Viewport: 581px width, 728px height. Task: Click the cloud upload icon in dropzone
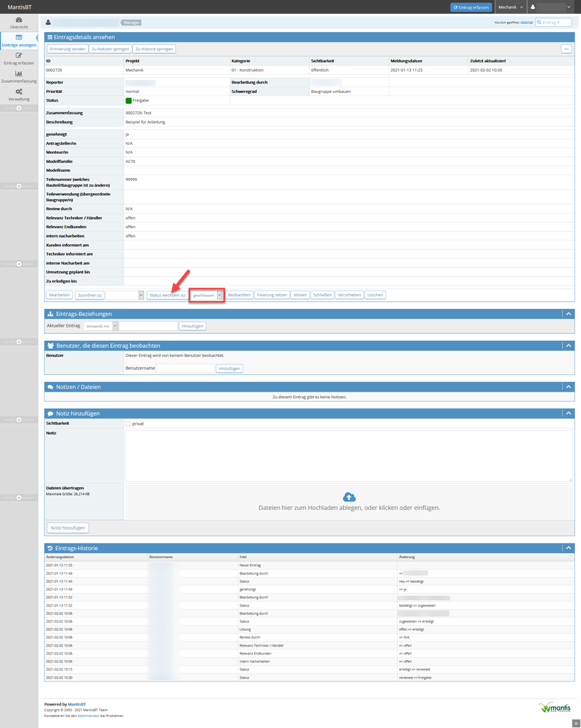(349, 496)
